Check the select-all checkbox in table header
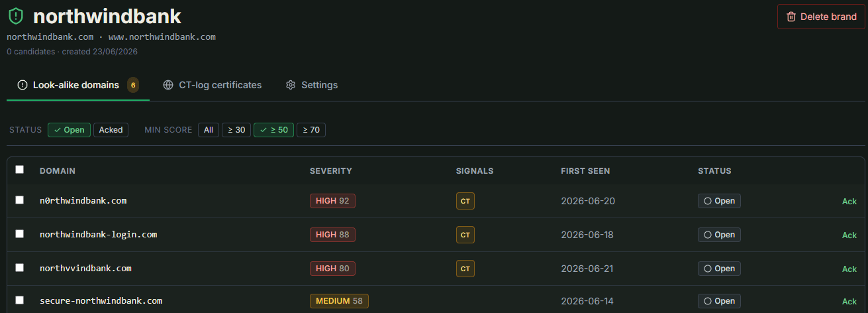Viewport: 868px width, 313px height. 19,170
